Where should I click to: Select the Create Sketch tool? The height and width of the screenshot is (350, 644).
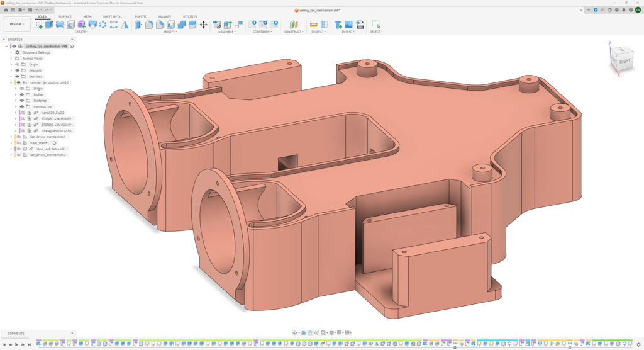38,25
